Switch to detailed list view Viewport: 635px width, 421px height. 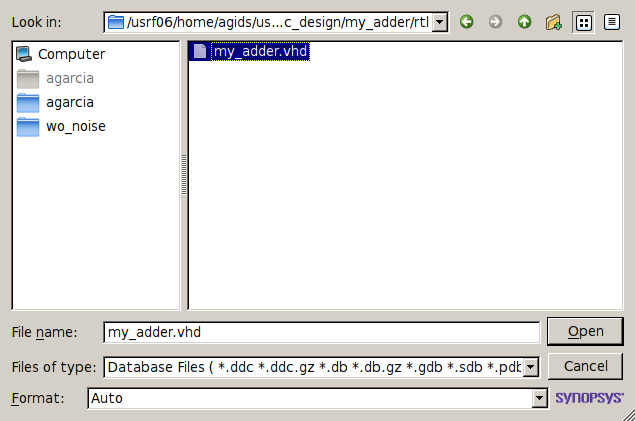[612, 22]
